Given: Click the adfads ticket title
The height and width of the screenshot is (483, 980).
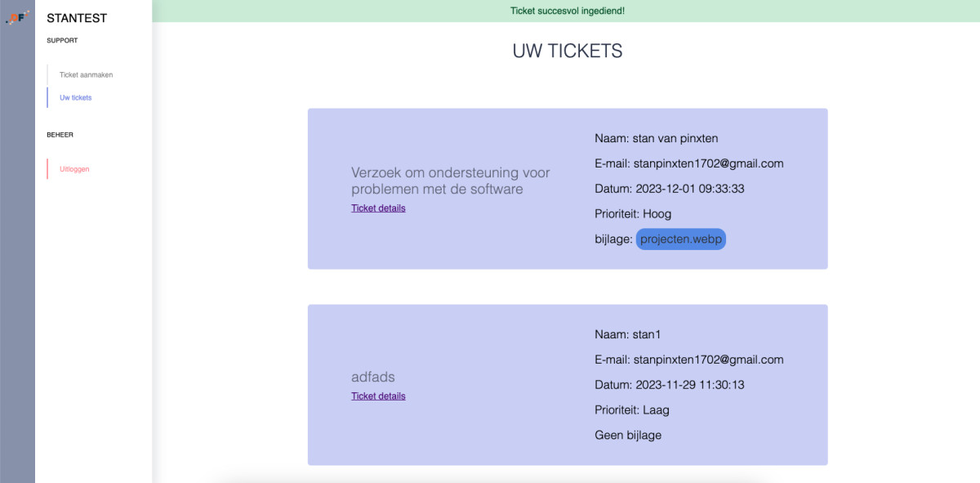Looking at the screenshot, I should (373, 377).
